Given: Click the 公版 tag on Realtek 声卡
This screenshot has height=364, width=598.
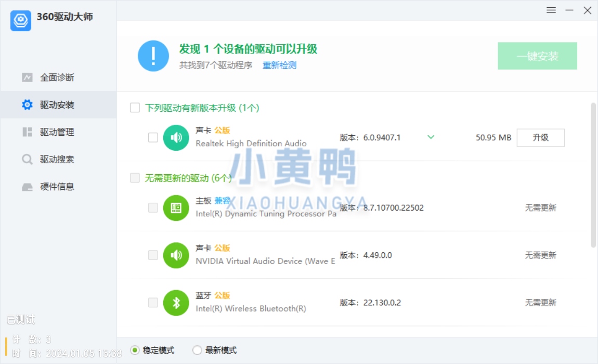Looking at the screenshot, I should point(222,131).
